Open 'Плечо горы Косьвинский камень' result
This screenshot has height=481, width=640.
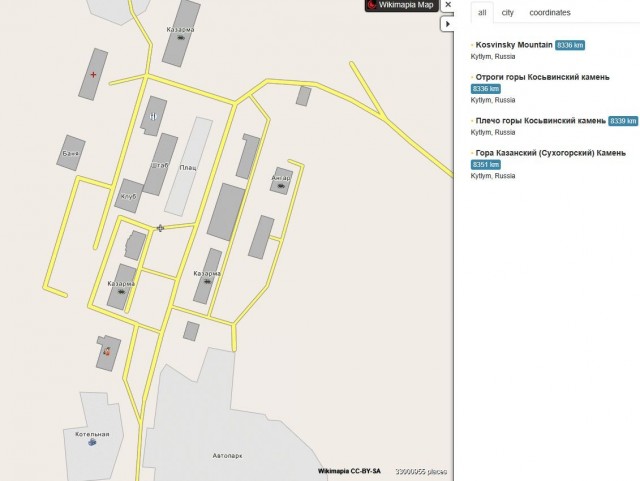point(540,121)
